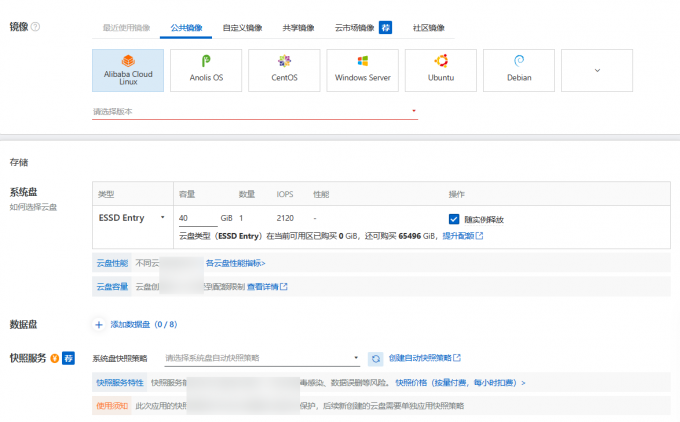The height and width of the screenshot is (422, 680).
Task: Click the system disk capacity field
Action: tap(198, 218)
